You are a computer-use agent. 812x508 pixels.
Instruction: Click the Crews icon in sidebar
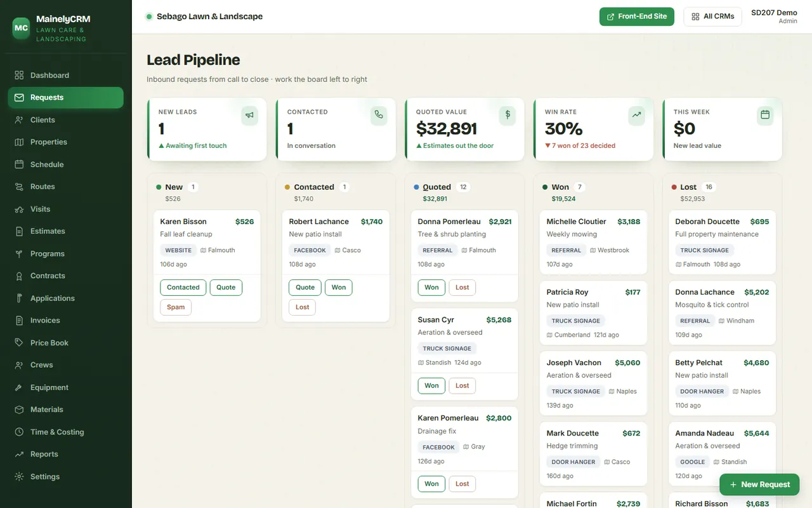19,365
